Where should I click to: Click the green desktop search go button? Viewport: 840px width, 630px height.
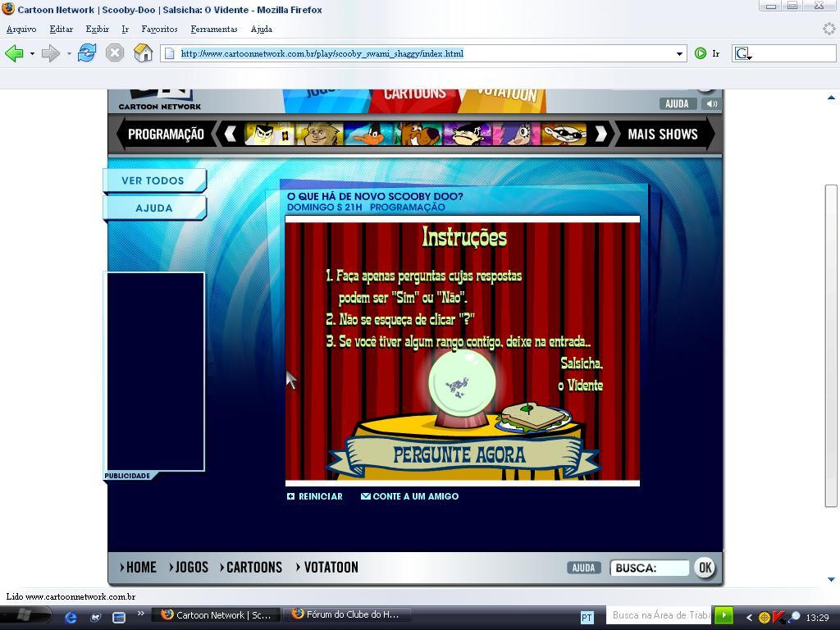[x=724, y=615]
